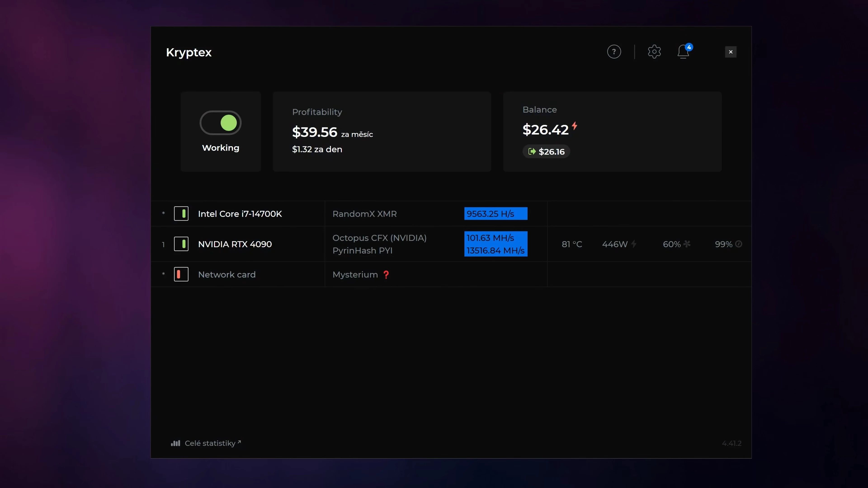The width and height of the screenshot is (868, 488).
Task: Click the Balance card heading
Action: coord(540,109)
